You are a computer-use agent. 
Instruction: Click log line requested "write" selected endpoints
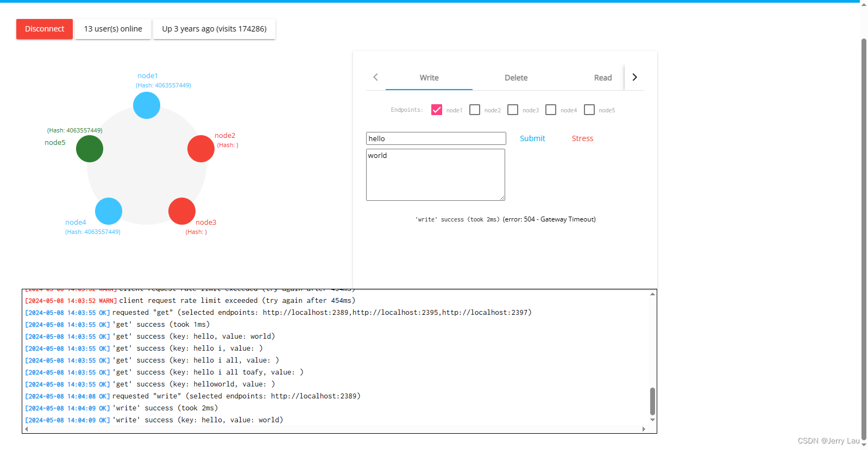point(193,396)
